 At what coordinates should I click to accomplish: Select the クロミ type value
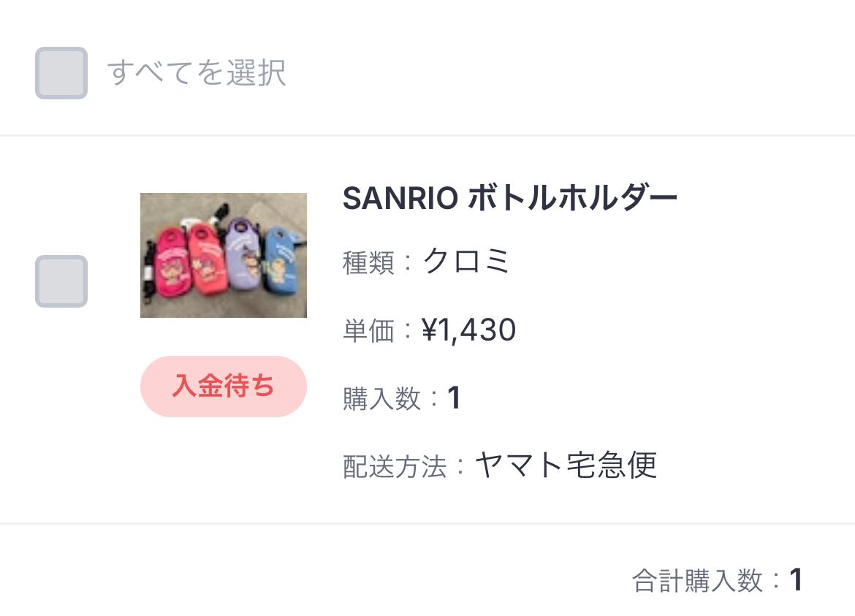coord(466,262)
